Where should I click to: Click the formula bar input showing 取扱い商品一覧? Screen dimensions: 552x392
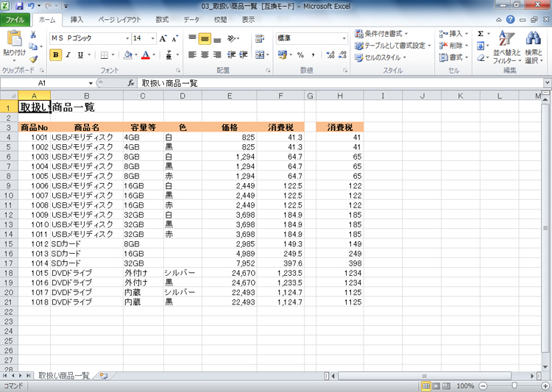coord(340,83)
